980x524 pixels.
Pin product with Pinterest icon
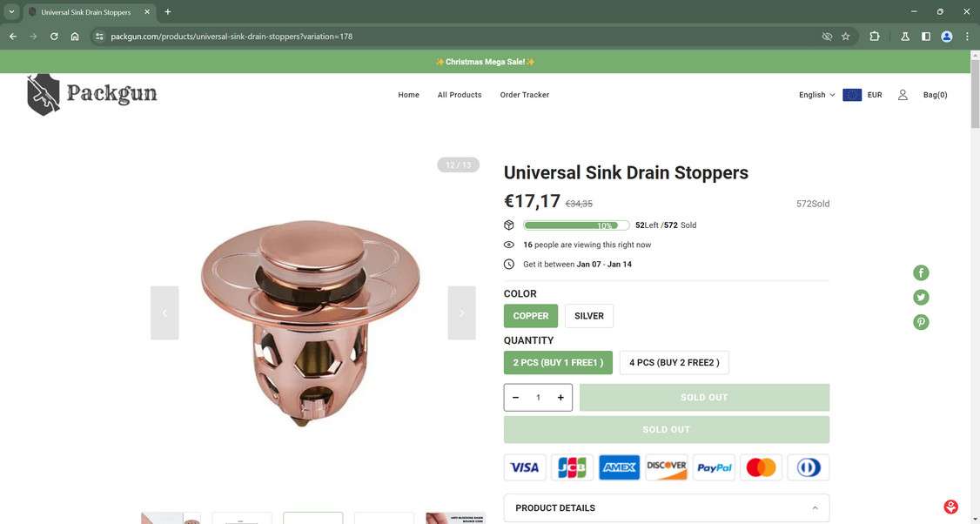[921, 322]
